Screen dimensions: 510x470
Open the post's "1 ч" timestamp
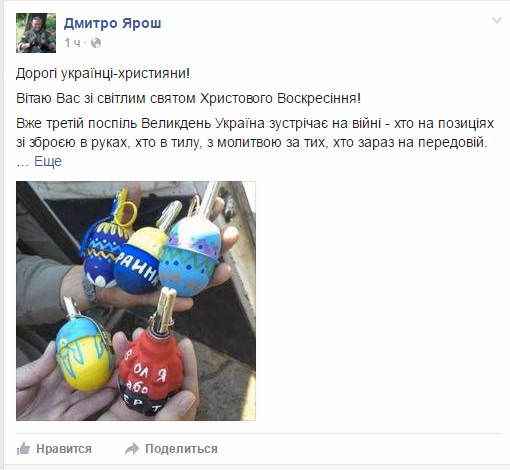[72, 43]
